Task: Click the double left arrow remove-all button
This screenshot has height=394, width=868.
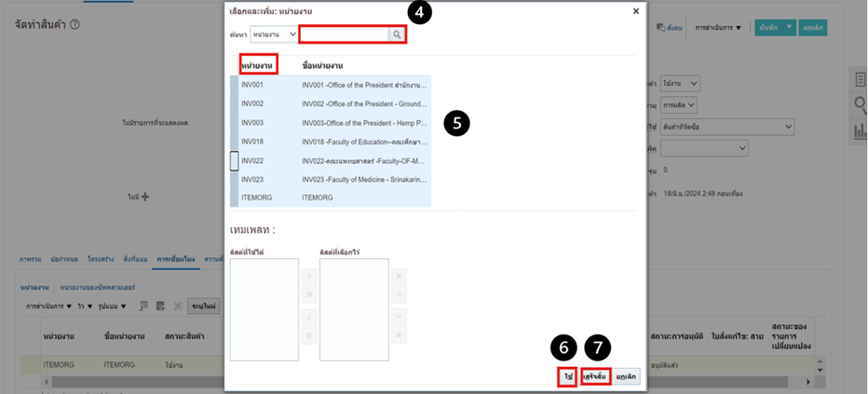Action: (x=307, y=337)
